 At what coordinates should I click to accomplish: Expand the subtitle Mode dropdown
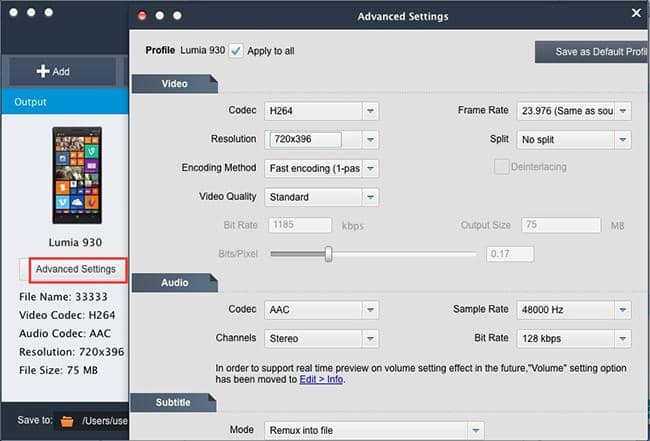374,430
